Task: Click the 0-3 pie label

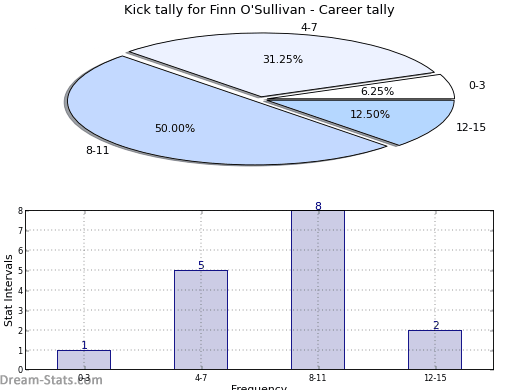Action: coord(477,85)
